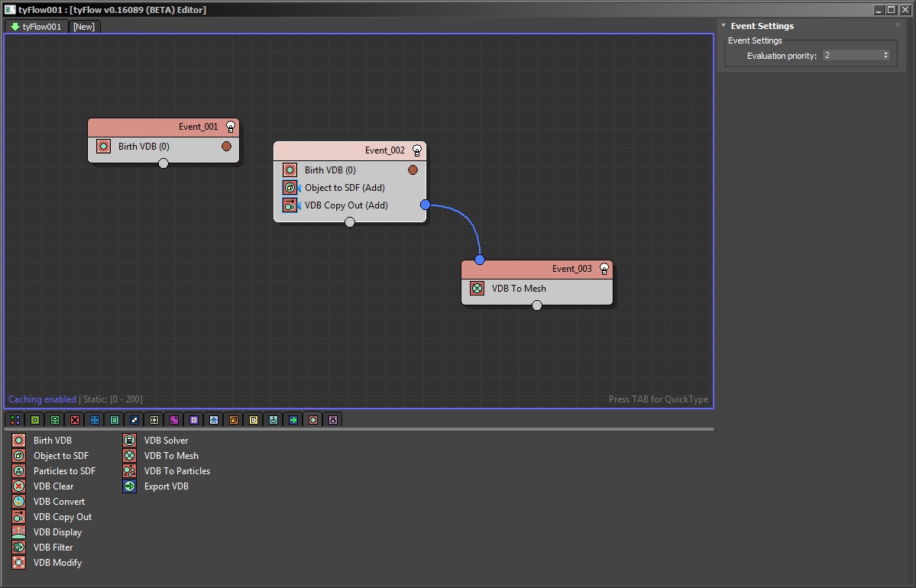Toggle the lightbulb on Event_002

point(417,150)
